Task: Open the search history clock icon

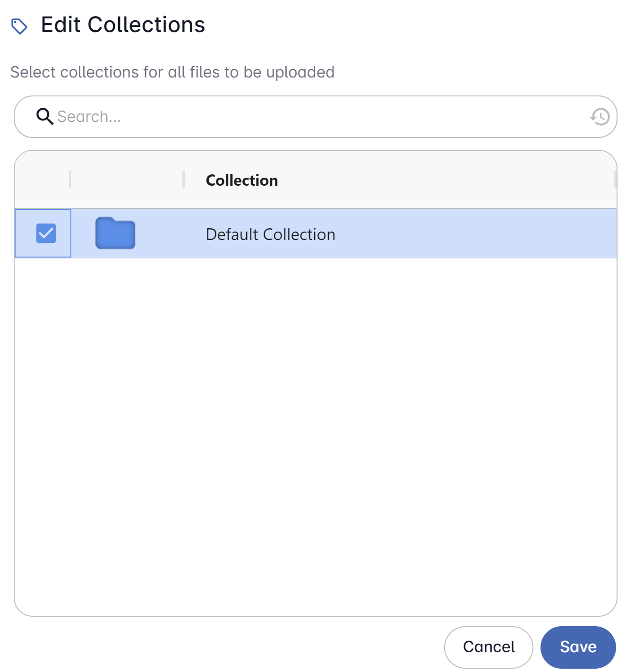Action: [x=600, y=116]
